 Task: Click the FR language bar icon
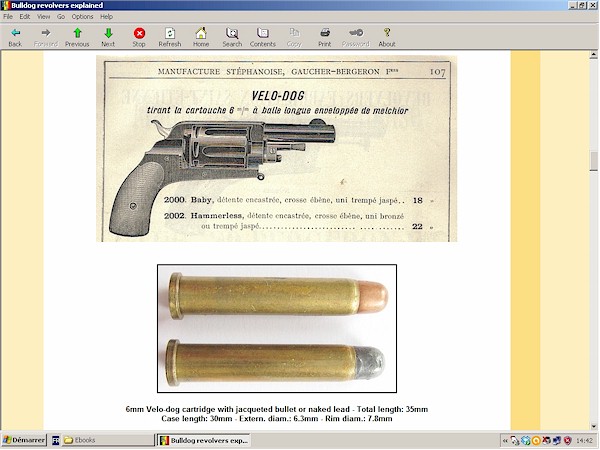(x=55, y=440)
